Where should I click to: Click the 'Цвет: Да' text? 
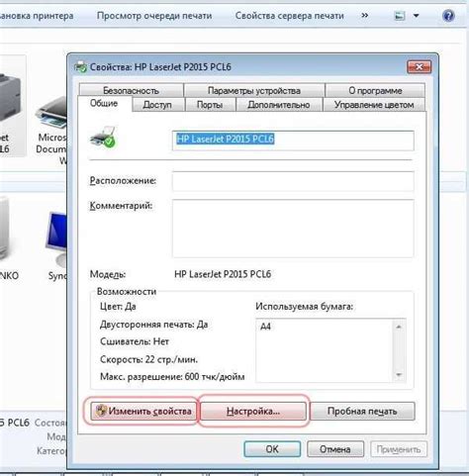coord(118,307)
